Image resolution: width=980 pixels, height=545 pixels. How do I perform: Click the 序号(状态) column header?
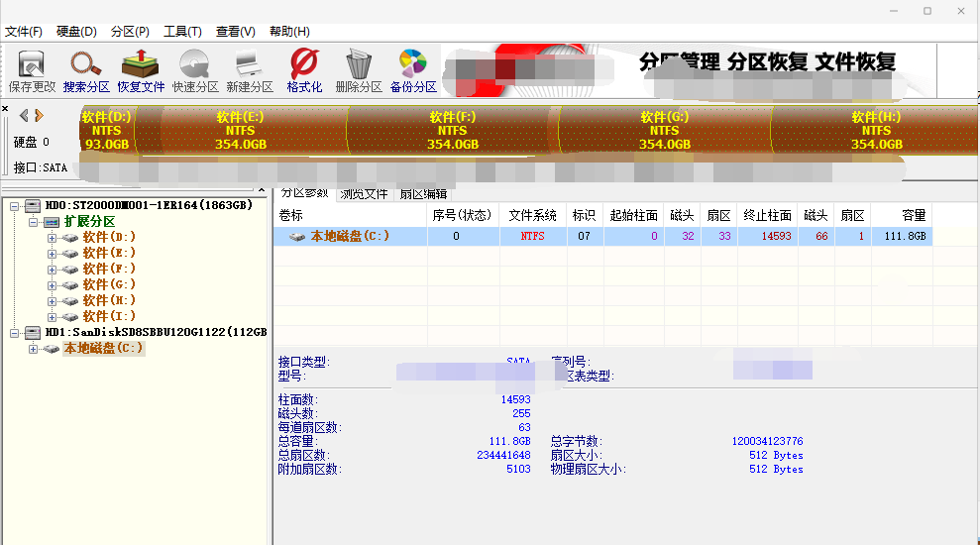point(463,215)
